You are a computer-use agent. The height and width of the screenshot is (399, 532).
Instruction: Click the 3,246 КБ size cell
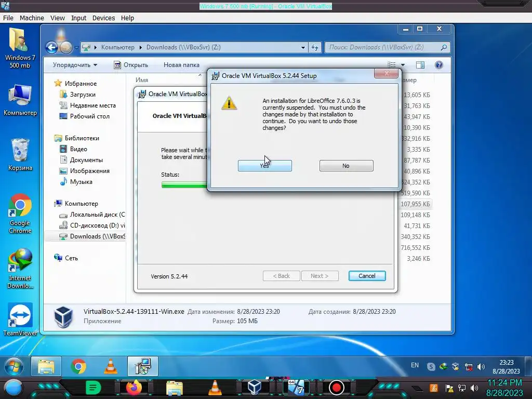(x=418, y=259)
